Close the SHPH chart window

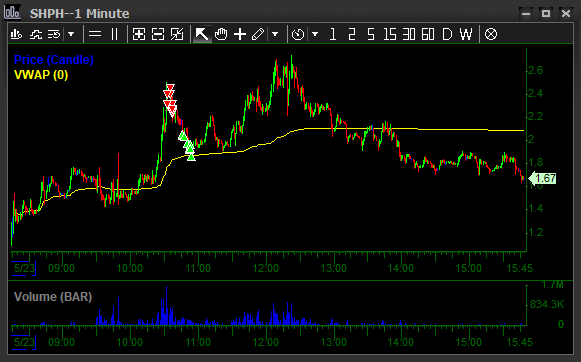[566, 14]
